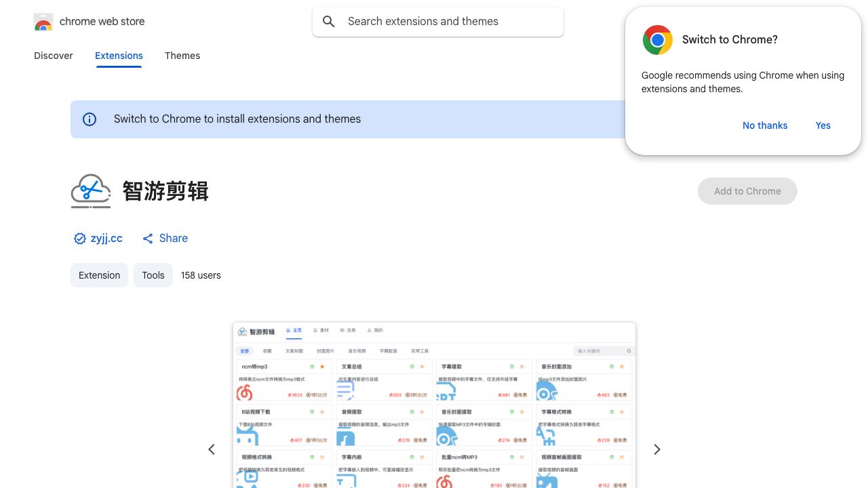Click the chrome web store title text
Image resolution: width=868 pixels, height=488 pixels.
point(102,22)
